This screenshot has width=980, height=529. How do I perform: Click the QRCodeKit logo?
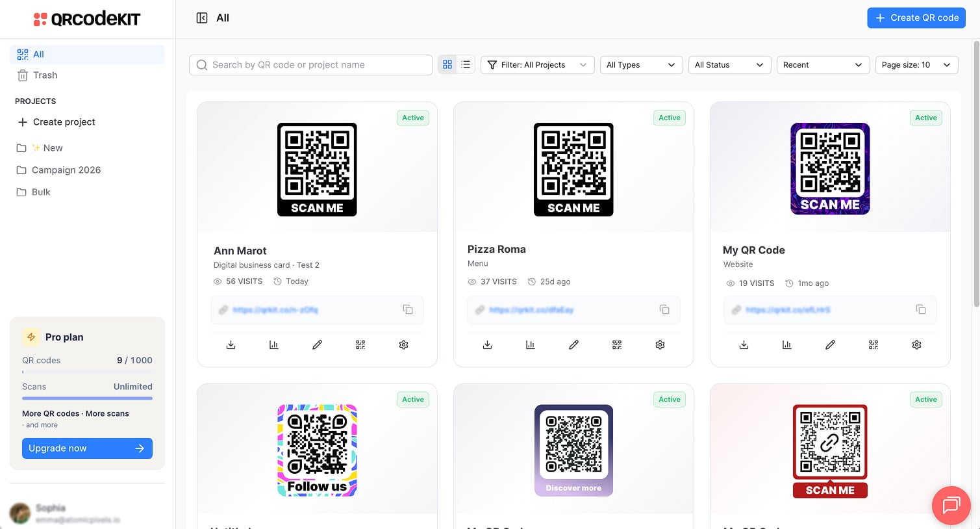pos(87,19)
